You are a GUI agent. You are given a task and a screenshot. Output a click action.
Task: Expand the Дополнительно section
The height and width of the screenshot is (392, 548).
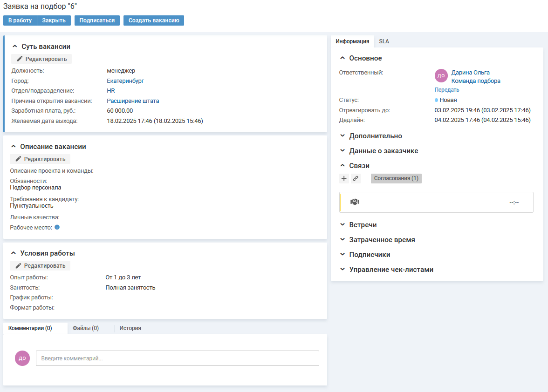click(375, 136)
